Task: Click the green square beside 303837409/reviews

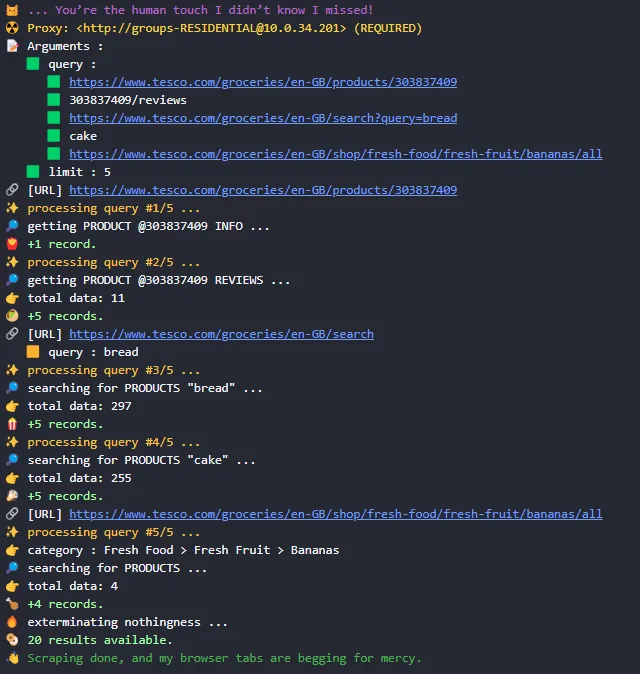Action: click(54, 100)
